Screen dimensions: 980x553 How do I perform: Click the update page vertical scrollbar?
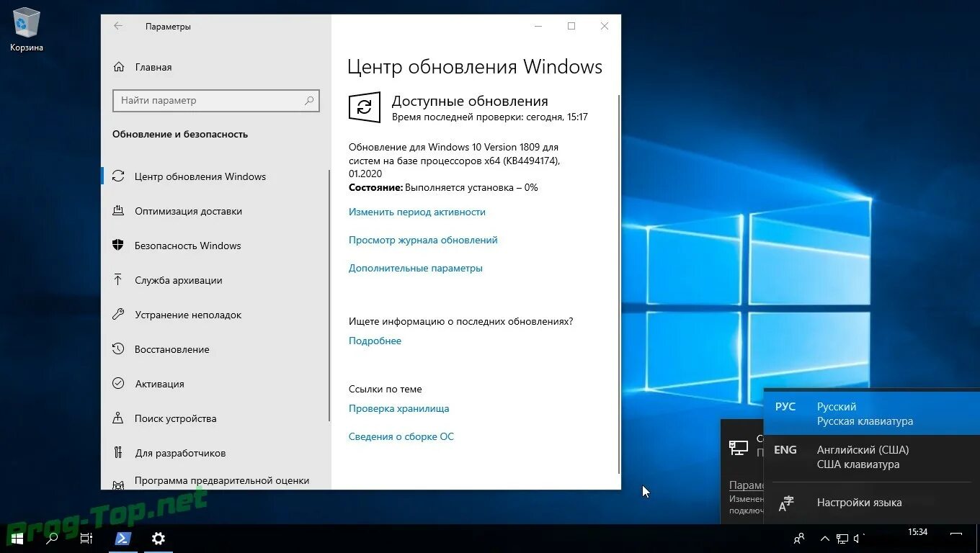point(618,284)
